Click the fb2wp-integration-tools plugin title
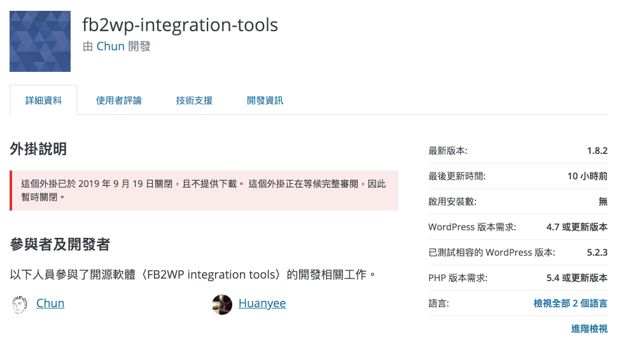The height and width of the screenshot is (360, 644). pyautogui.click(x=180, y=25)
